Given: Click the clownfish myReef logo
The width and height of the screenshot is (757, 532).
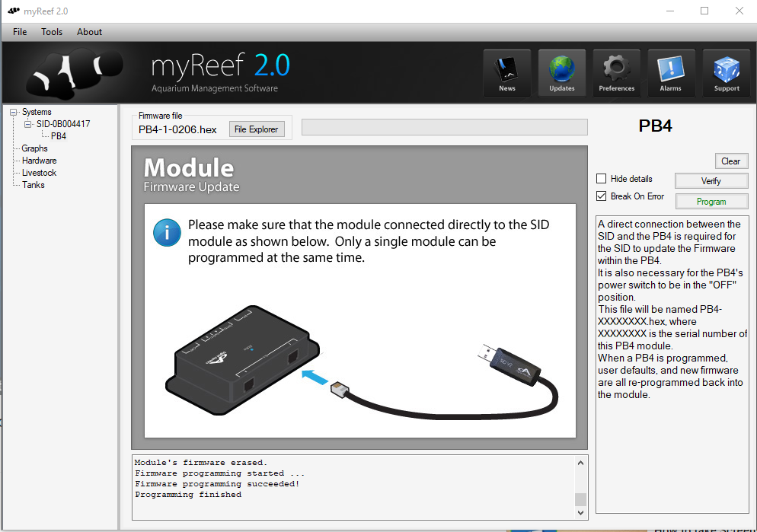Looking at the screenshot, I should (74, 73).
